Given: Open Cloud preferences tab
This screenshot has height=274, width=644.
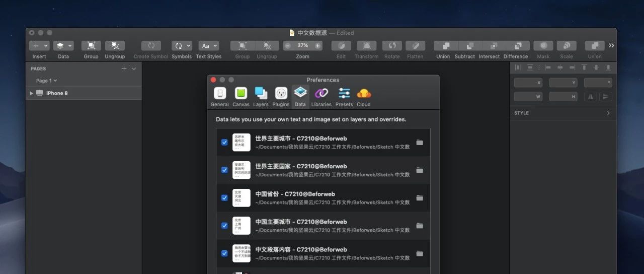Looking at the screenshot, I should (364, 96).
